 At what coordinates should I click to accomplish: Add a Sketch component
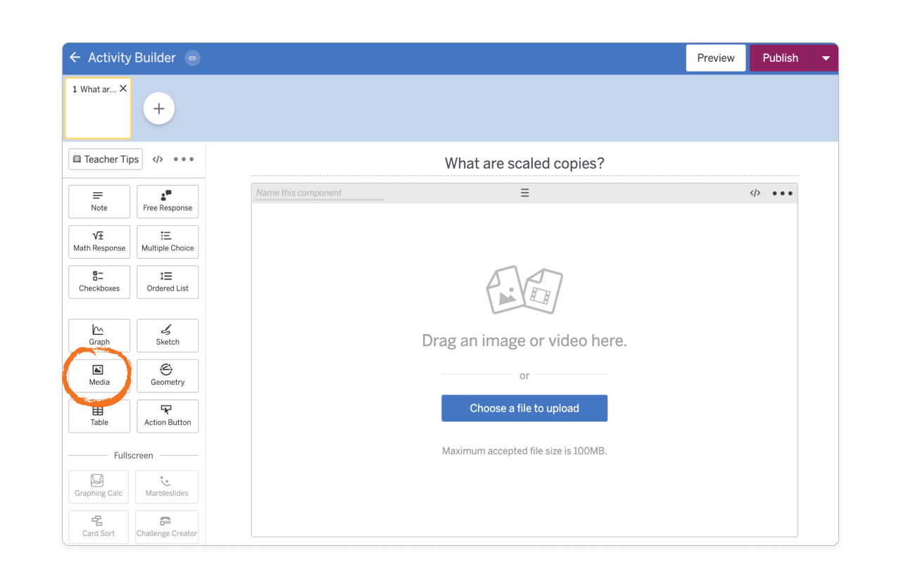pos(168,335)
